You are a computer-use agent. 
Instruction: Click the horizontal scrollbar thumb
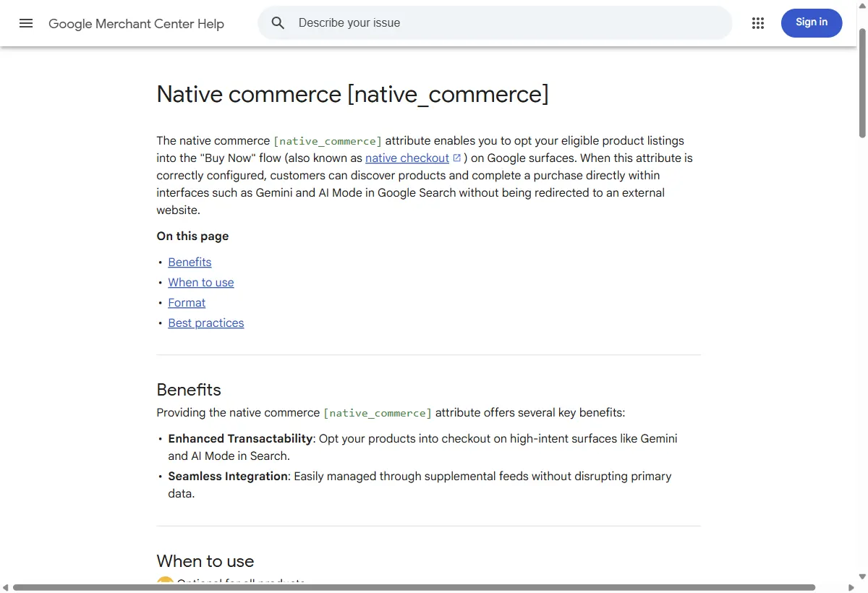414,587
